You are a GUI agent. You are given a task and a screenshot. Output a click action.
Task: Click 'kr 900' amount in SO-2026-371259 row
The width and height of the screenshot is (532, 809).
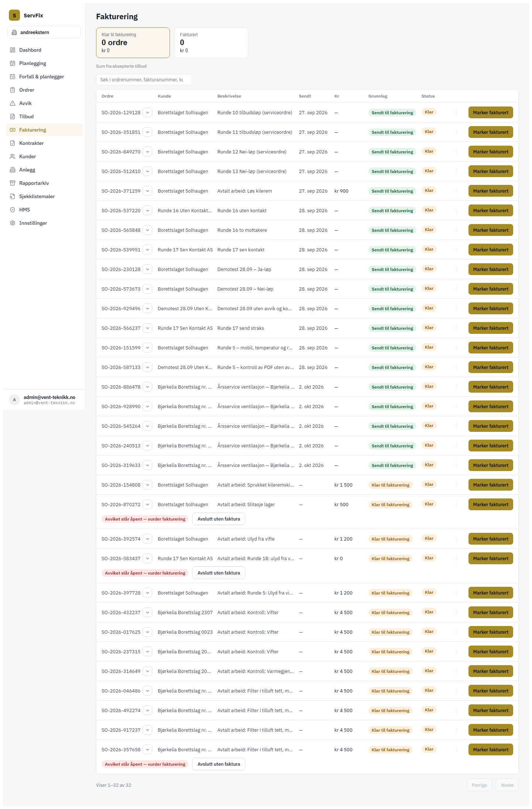tap(341, 191)
